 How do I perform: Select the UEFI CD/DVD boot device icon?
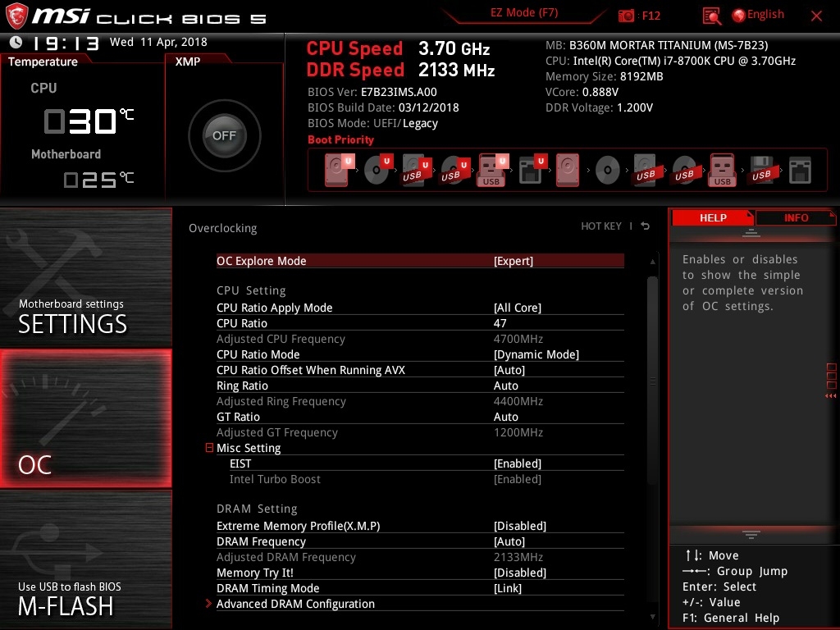378,170
